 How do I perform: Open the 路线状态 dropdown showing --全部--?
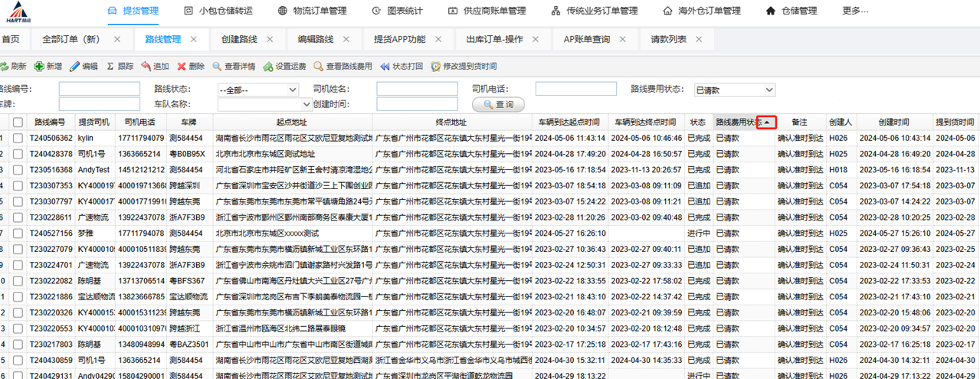tap(257, 90)
